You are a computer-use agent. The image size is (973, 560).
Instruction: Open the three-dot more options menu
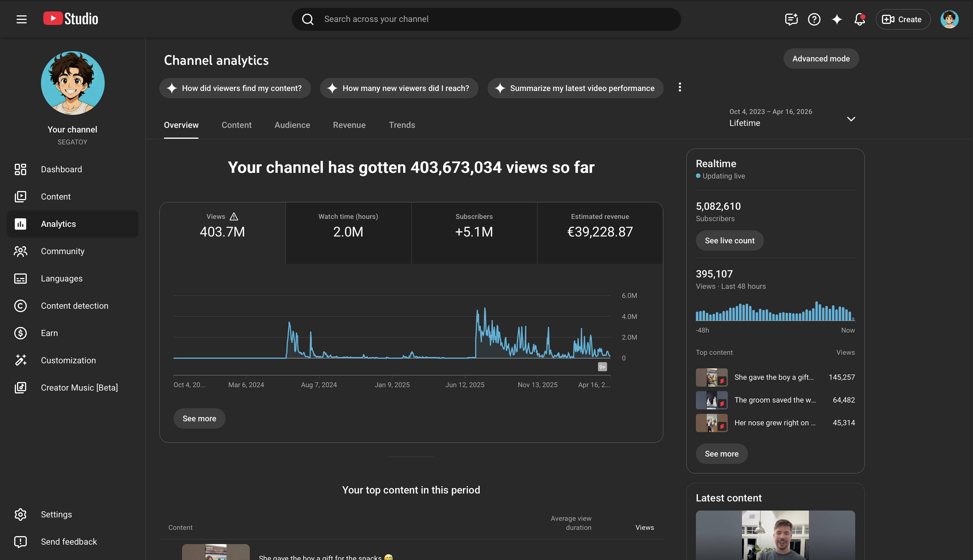coord(680,87)
